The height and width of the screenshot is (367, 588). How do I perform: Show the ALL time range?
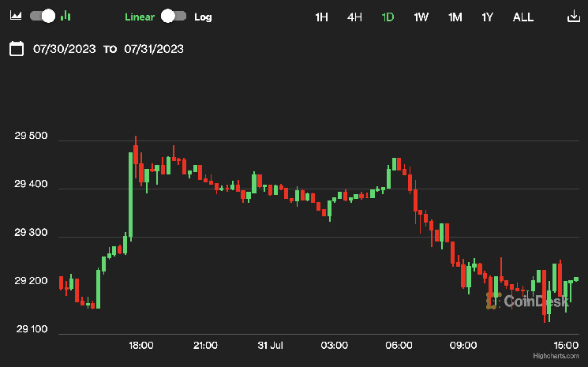click(522, 17)
